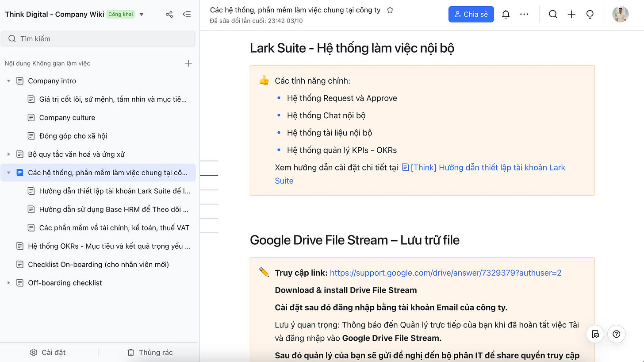Create new with top bar plus icon
Viewport: 644px width, 362px height.
click(571, 14)
